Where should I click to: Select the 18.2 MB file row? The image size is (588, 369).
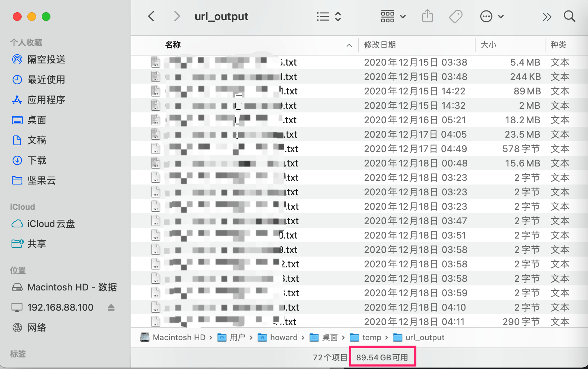coord(360,120)
